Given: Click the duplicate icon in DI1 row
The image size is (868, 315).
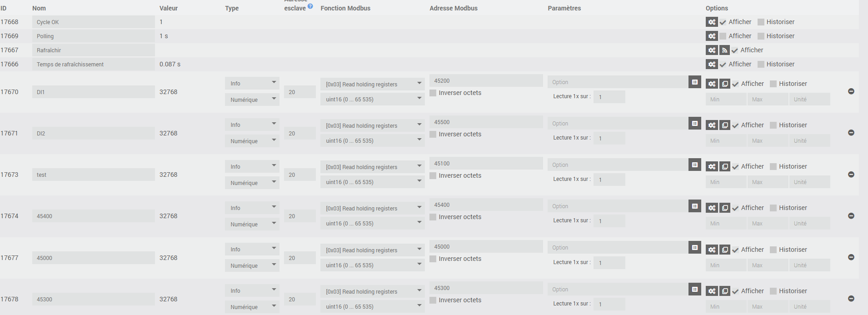Looking at the screenshot, I should click(x=724, y=84).
